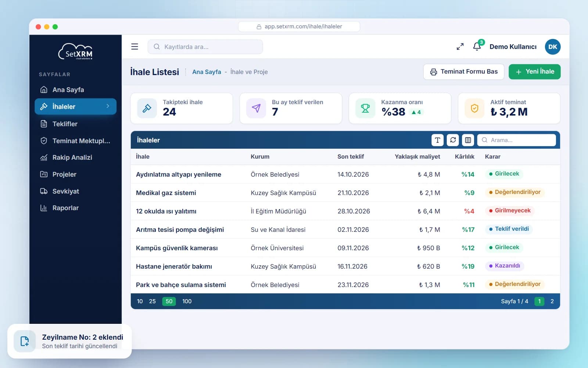Click the trophy icon in Kazanma oranı card
This screenshot has width=588, height=368.
pos(365,108)
